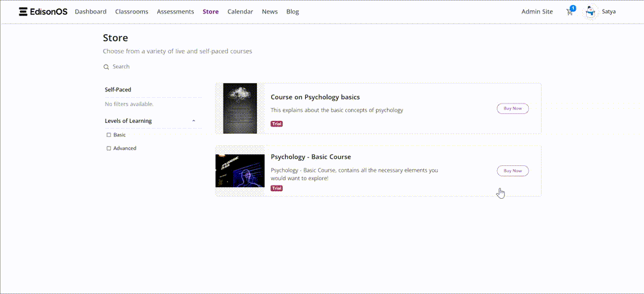This screenshot has height=294, width=644.
Task: Click the EdisonOS logo
Action: (43, 12)
